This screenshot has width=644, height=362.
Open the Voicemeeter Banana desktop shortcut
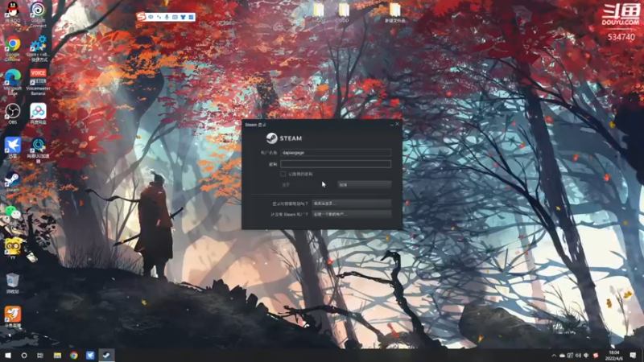click(x=38, y=82)
